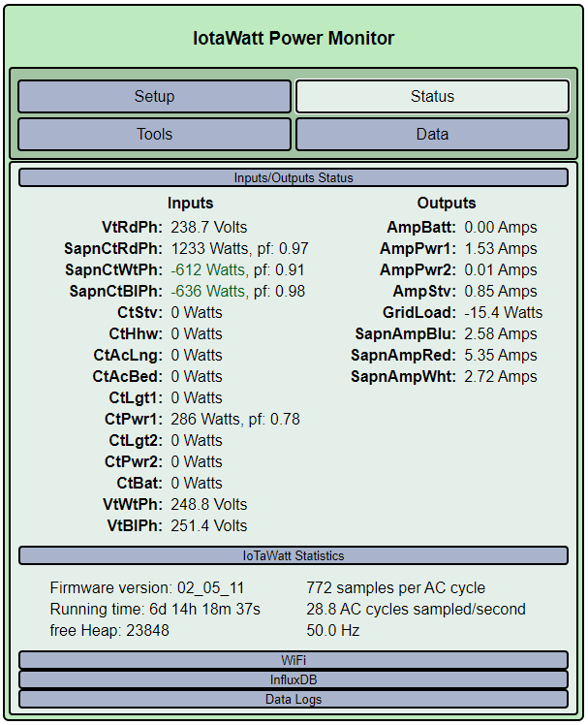Collapse the IoTaWatt Statistics section
Screen dimensions: 588x725
point(294,555)
